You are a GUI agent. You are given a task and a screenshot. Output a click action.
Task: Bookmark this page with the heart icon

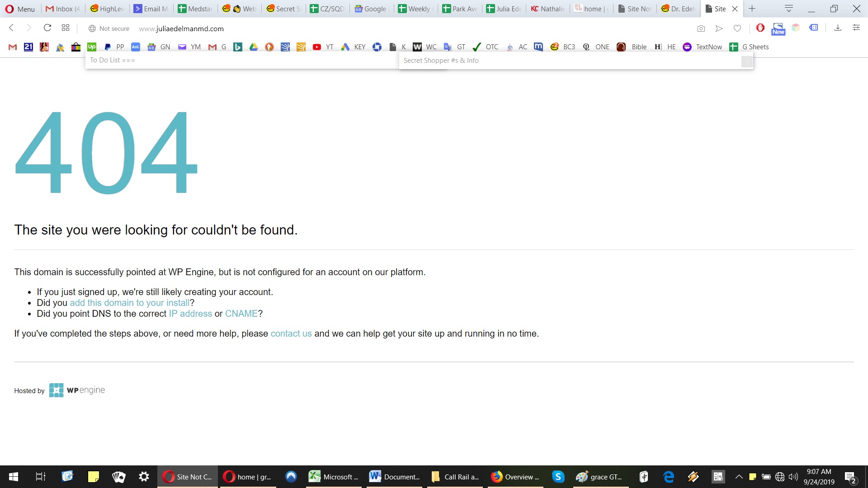point(737,28)
